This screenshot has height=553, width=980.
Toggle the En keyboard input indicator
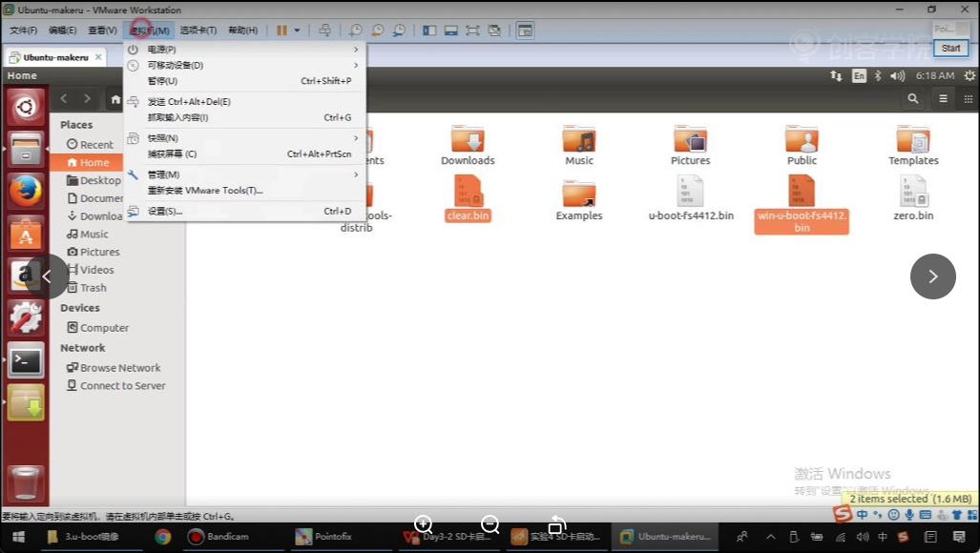click(860, 75)
